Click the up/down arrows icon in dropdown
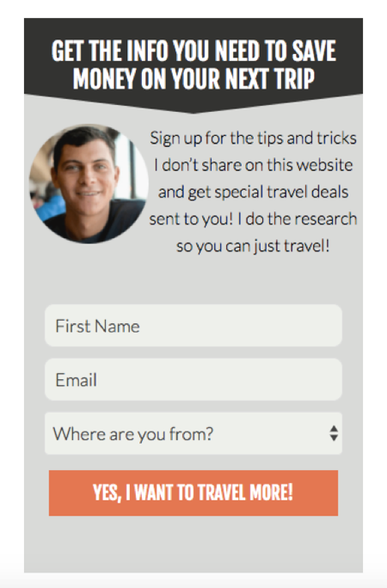 [x=334, y=433]
